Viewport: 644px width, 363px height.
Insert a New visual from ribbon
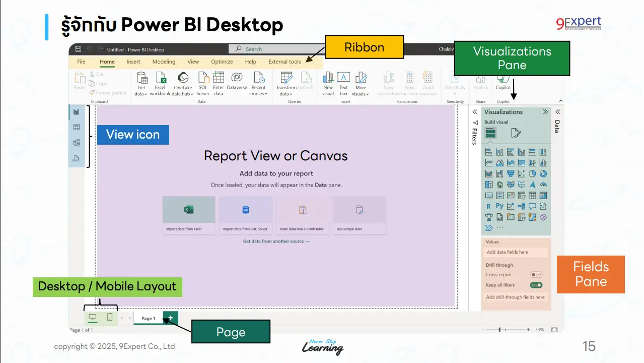point(328,84)
